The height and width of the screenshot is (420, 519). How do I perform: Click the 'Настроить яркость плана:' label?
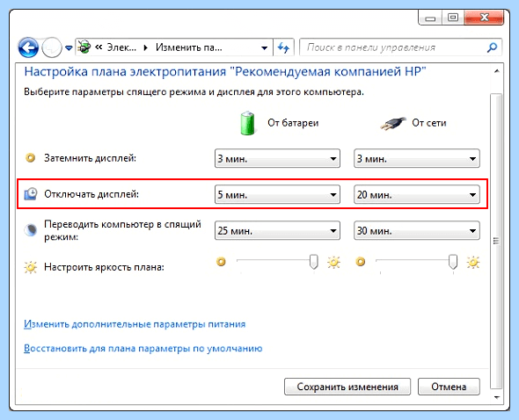tap(104, 267)
